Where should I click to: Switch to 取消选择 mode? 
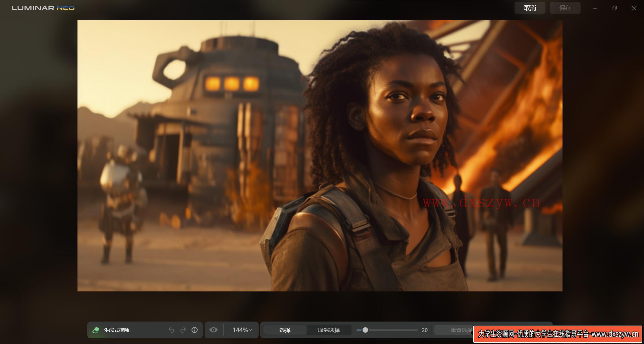pyautogui.click(x=329, y=330)
